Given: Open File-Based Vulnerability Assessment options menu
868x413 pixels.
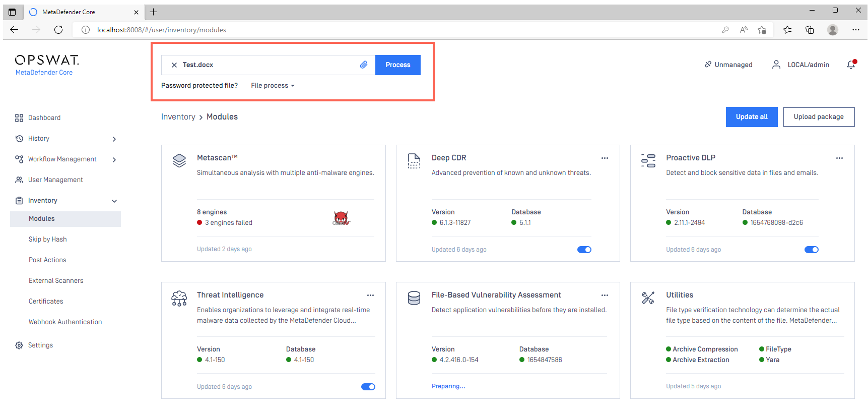Looking at the screenshot, I should pos(605,296).
